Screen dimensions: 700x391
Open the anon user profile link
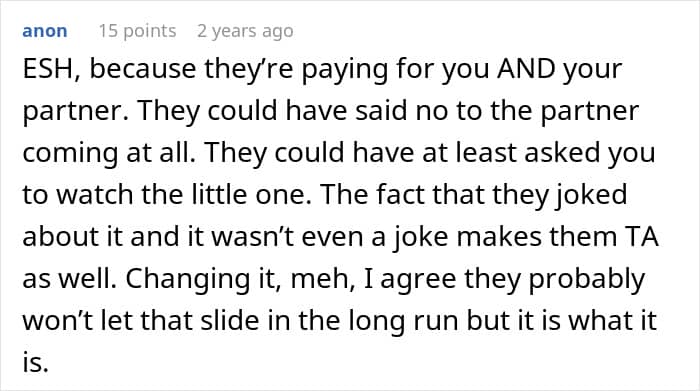coord(45,31)
